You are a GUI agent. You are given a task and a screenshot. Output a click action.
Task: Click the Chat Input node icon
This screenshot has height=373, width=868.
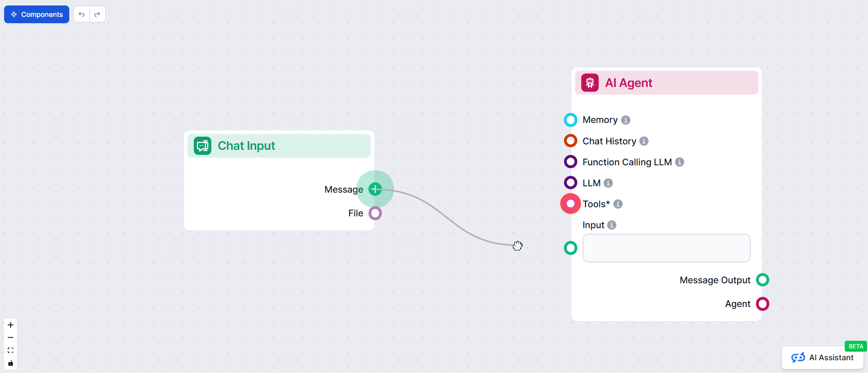pos(202,146)
